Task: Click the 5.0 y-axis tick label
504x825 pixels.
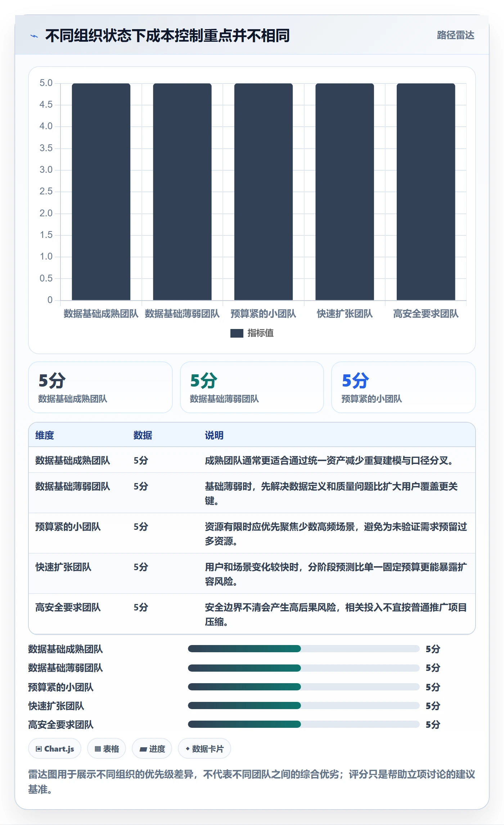Action: point(46,83)
